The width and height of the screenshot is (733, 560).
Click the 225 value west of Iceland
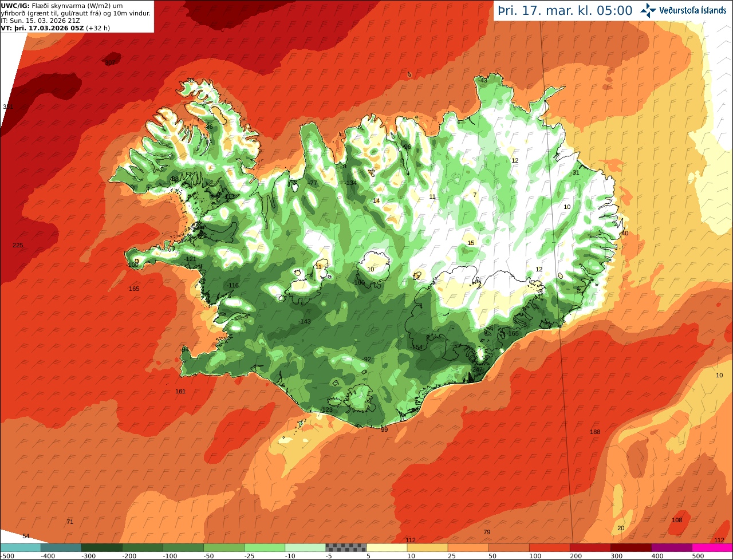[x=18, y=245]
